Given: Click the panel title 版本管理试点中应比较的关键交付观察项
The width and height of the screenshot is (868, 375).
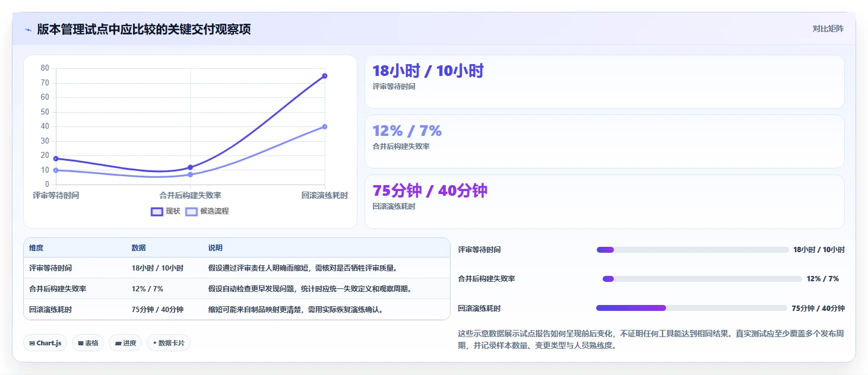Looking at the screenshot, I should pyautogui.click(x=144, y=29).
